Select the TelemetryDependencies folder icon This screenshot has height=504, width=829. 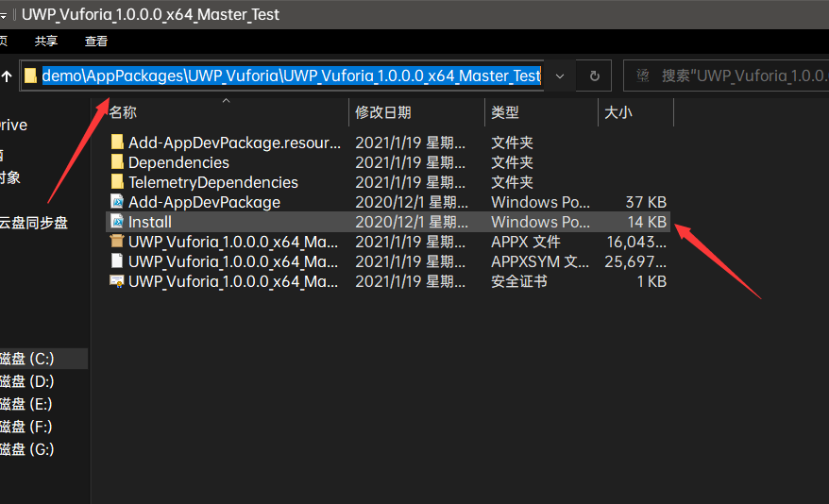tap(117, 182)
